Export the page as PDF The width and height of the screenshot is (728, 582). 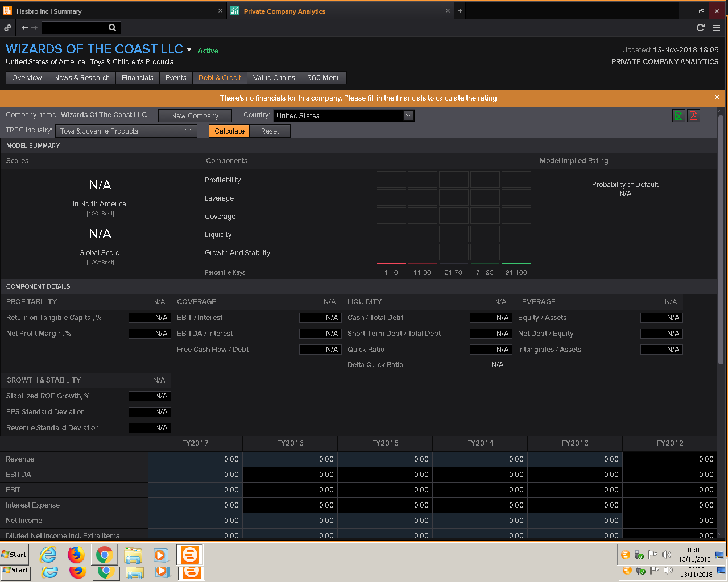tap(693, 116)
